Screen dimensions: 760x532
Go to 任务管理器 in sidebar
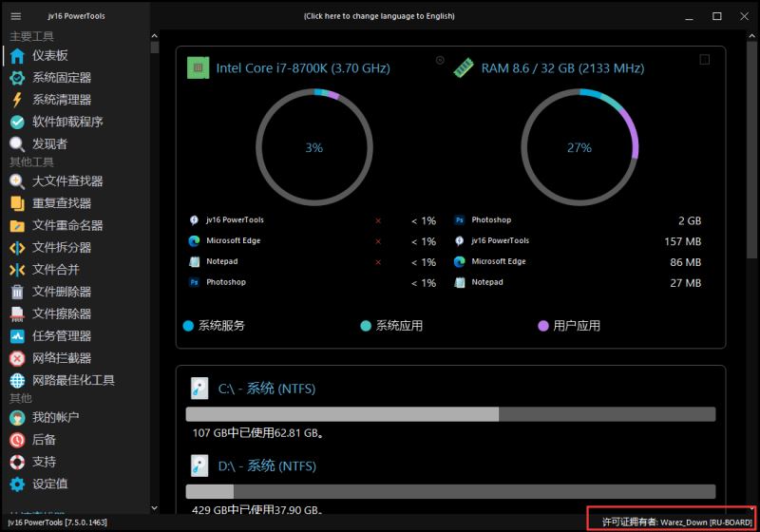pyautogui.click(x=62, y=336)
